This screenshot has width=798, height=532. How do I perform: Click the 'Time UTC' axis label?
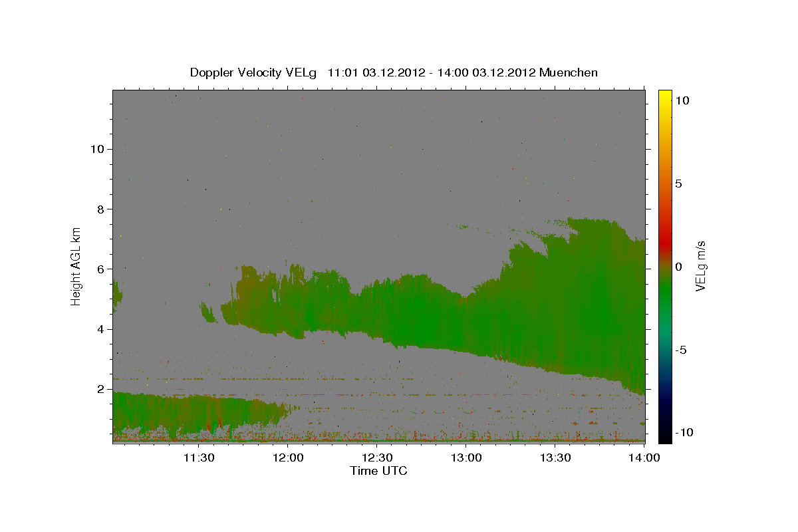[x=378, y=471]
